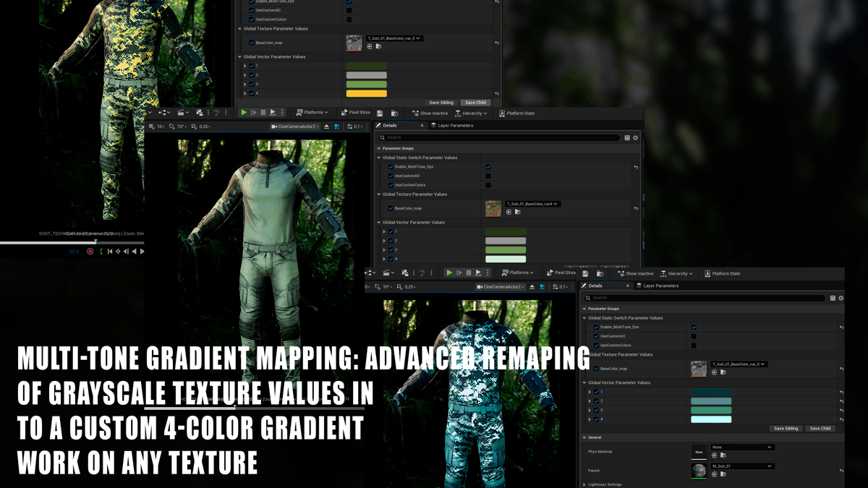This screenshot has width=868, height=488.
Task: Click the red record button in sequencer
Action: pos(90,252)
